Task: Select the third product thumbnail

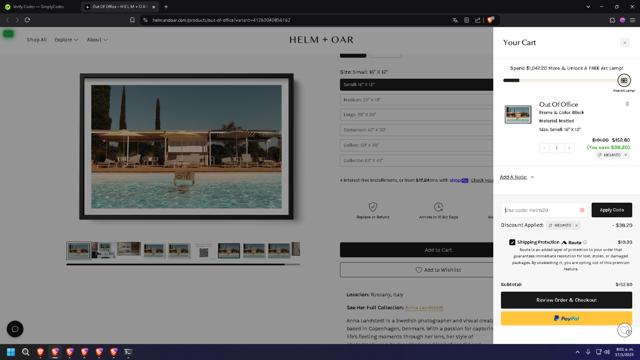Action: click(x=129, y=249)
